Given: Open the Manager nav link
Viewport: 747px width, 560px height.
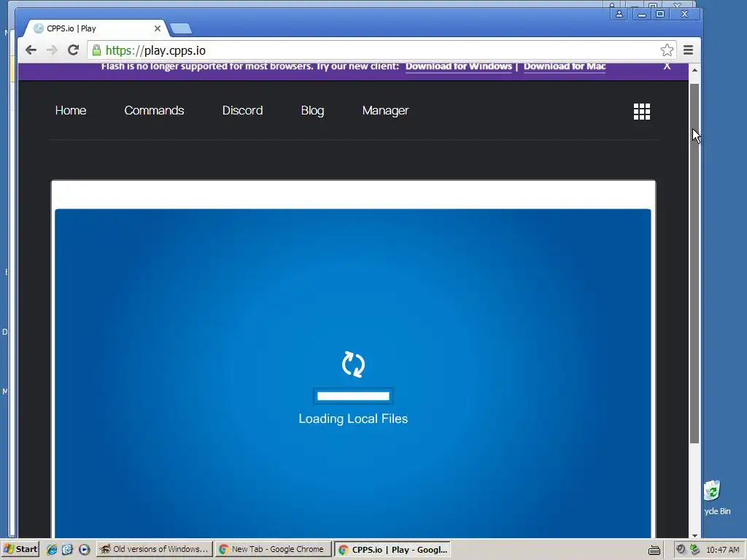Looking at the screenshot, I should (385, 111).
